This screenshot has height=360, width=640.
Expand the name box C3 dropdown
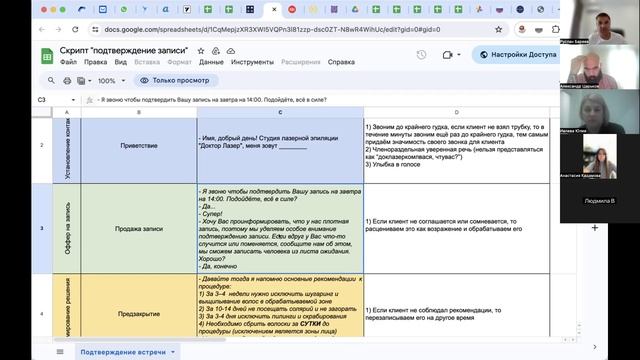[73, 100]
